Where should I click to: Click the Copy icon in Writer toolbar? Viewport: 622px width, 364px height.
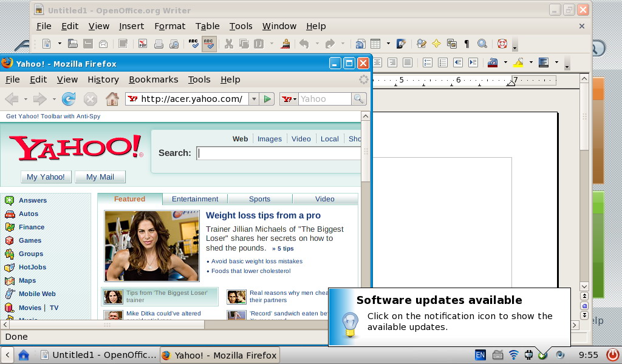[244, 44]
